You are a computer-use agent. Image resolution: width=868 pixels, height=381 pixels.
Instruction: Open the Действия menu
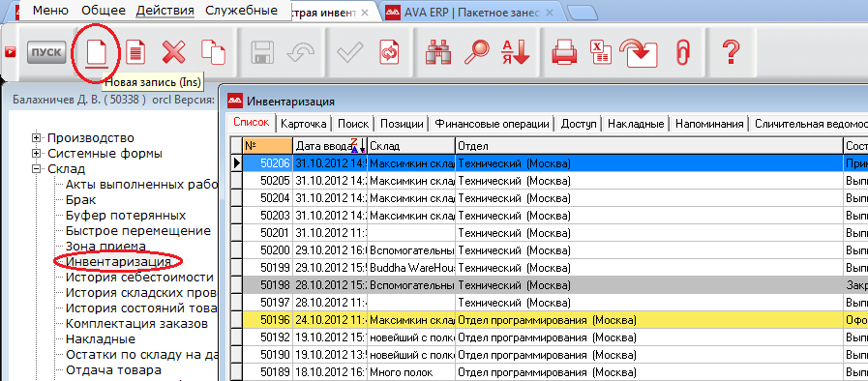tap(165, 10)
